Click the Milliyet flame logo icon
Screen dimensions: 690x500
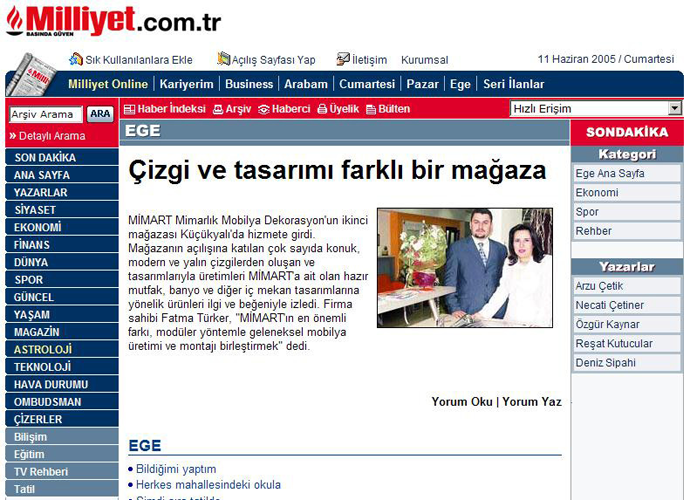(14, 21)
